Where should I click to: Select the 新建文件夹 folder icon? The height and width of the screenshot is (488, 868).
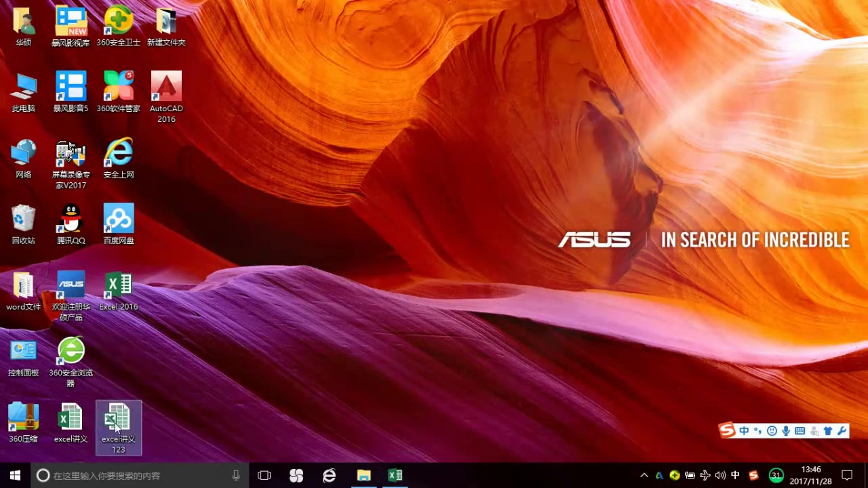pos(166,27)
